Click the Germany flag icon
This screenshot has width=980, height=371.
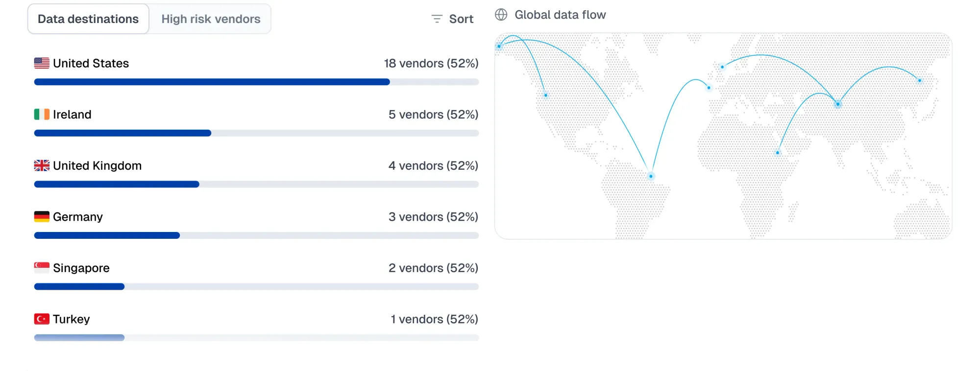(x=41, y=216)
